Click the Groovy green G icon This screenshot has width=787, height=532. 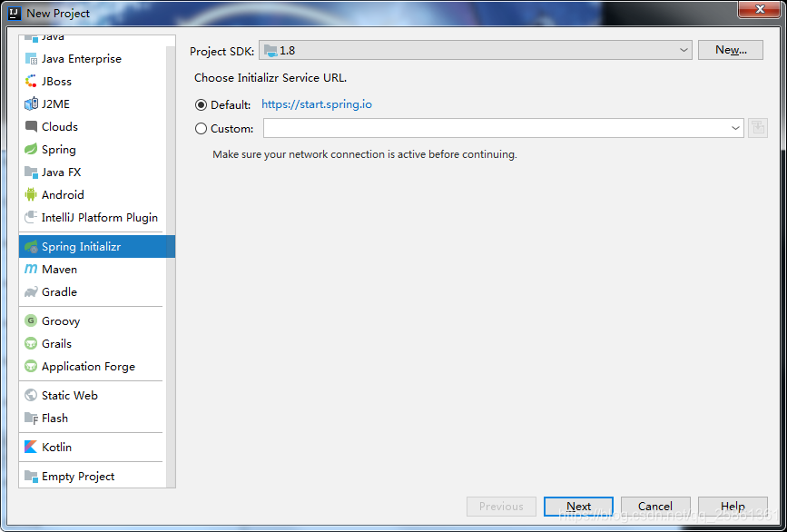[31, 320]
